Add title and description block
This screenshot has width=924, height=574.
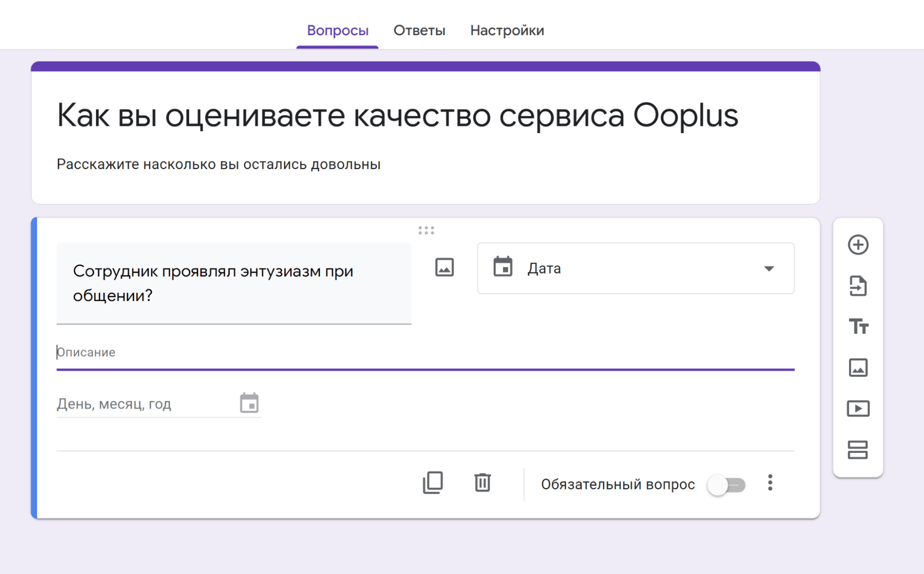858,326
